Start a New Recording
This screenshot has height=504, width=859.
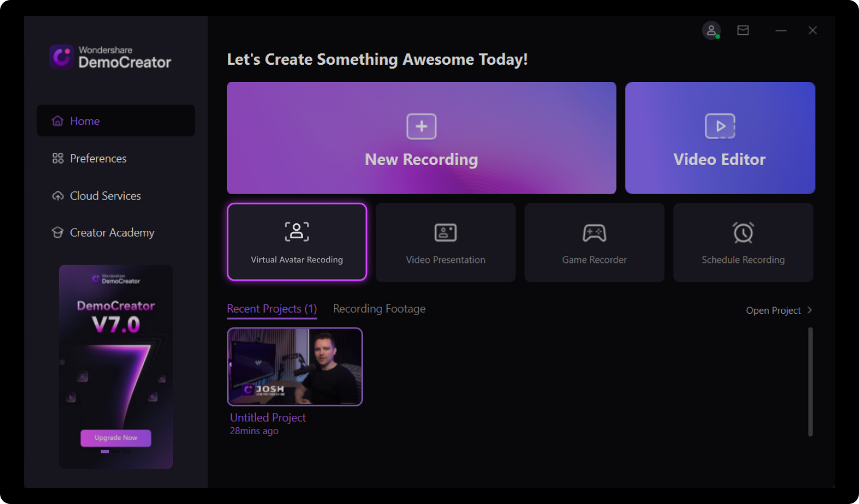tap(421, 137)
